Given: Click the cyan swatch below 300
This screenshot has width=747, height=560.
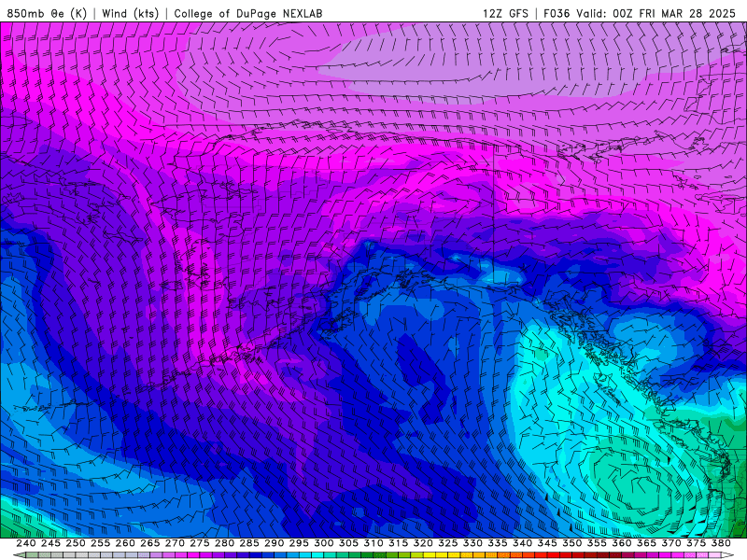Looking at the screenshot, I should [x=317, y=555].
